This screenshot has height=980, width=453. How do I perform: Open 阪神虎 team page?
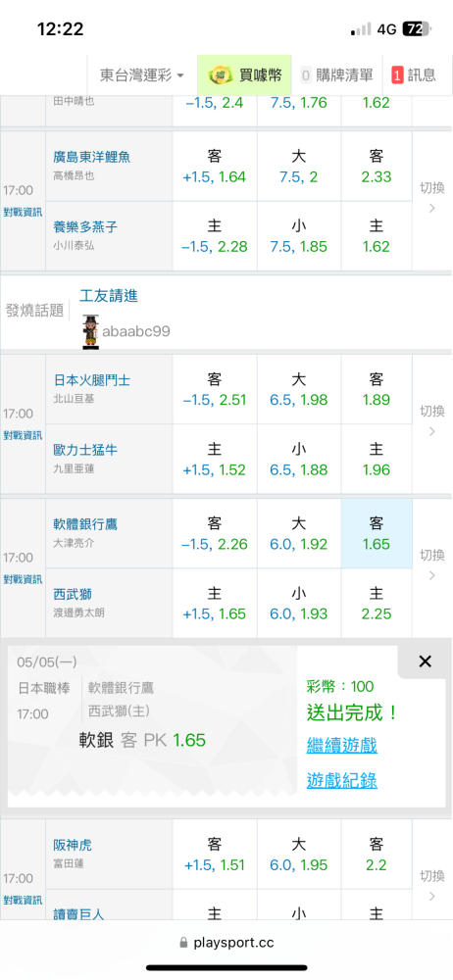(73, 846)
